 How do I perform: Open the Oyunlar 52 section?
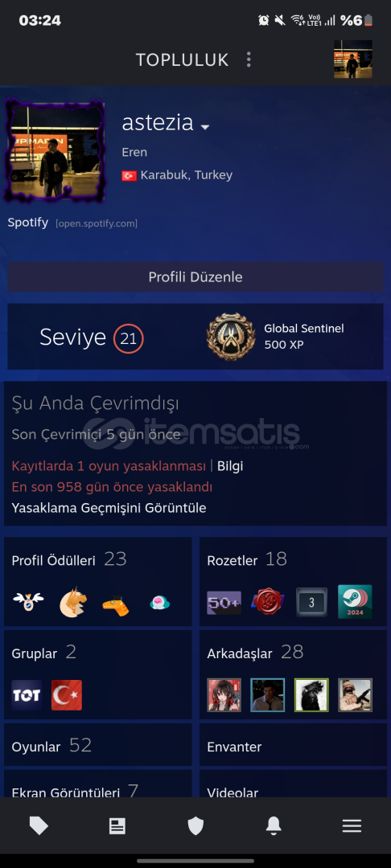click(x=98, y=746)
